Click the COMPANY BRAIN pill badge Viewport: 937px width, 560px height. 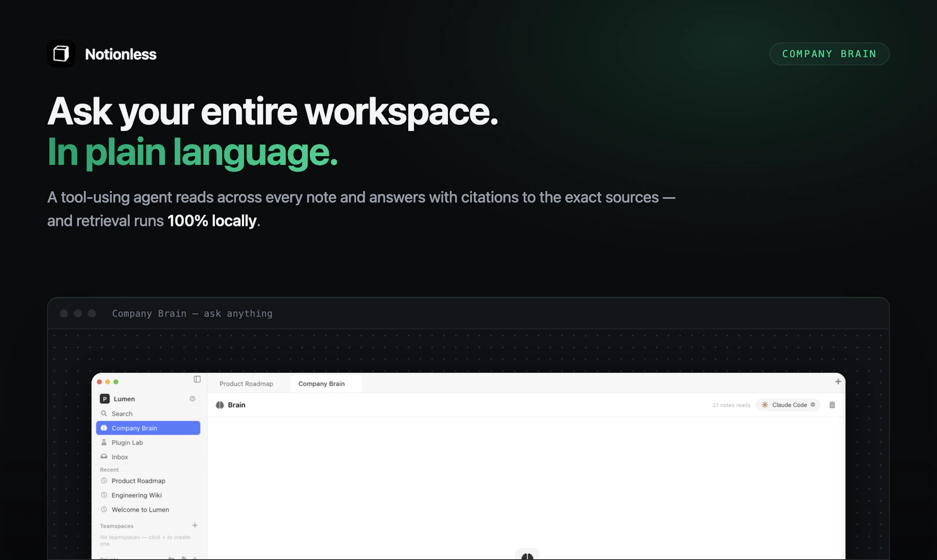[x=829, y=54]
